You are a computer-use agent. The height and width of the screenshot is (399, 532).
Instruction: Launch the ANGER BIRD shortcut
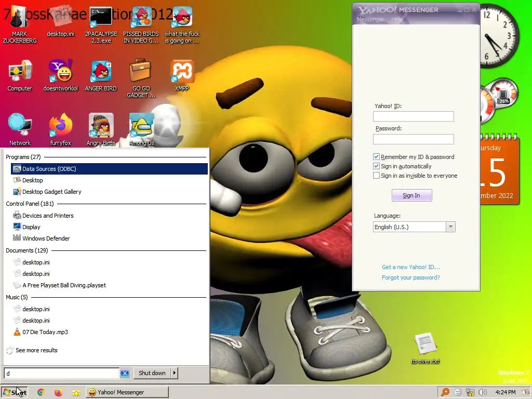pyautogui.click(x=101, y=76)
